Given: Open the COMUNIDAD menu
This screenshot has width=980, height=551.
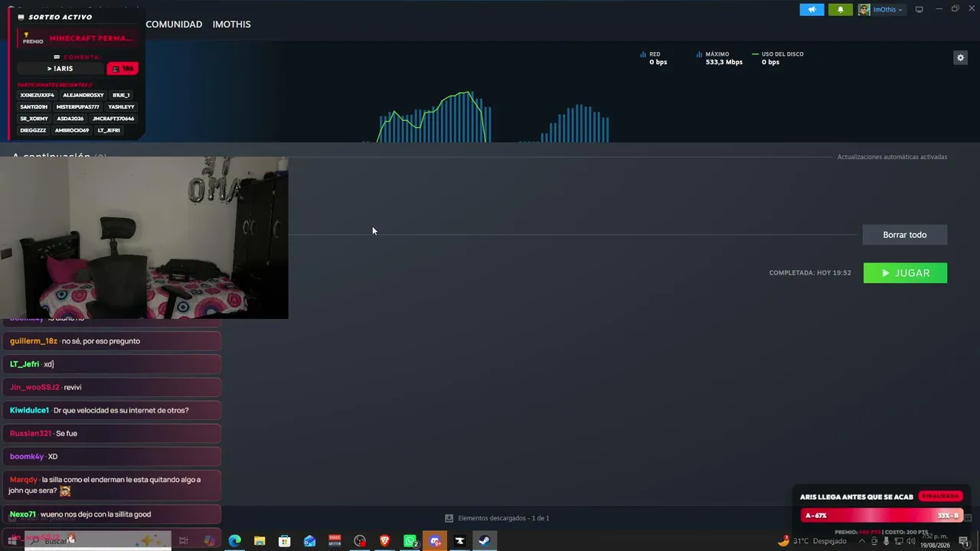Looking at the screenshot, I should [x=174, y=24].
